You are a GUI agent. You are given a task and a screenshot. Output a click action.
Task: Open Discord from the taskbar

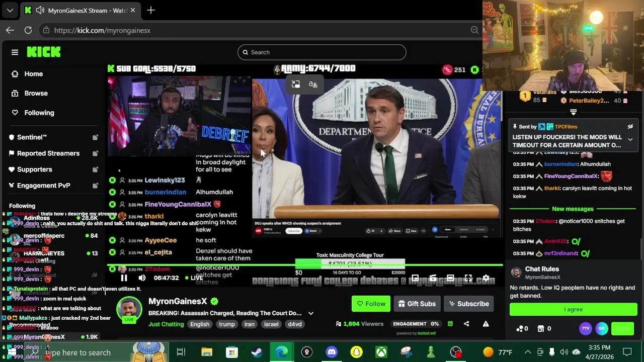[x=332, y=352]
